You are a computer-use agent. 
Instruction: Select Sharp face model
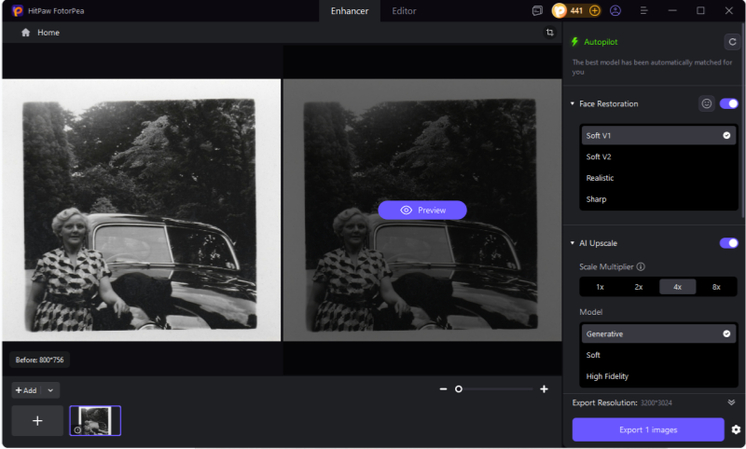pyautogui.click(x=658, y=199)
